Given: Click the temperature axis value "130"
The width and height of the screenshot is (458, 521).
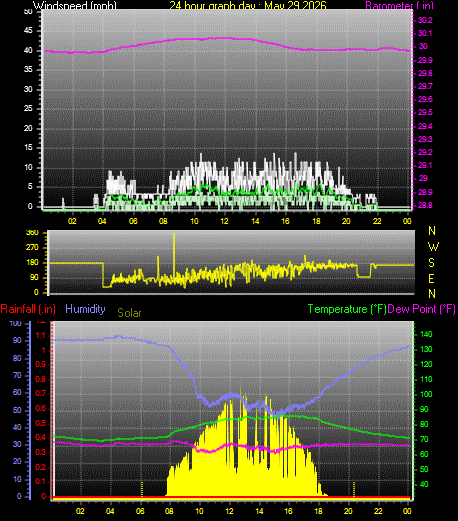Looking at the screenshot, I should pos(426,349).
